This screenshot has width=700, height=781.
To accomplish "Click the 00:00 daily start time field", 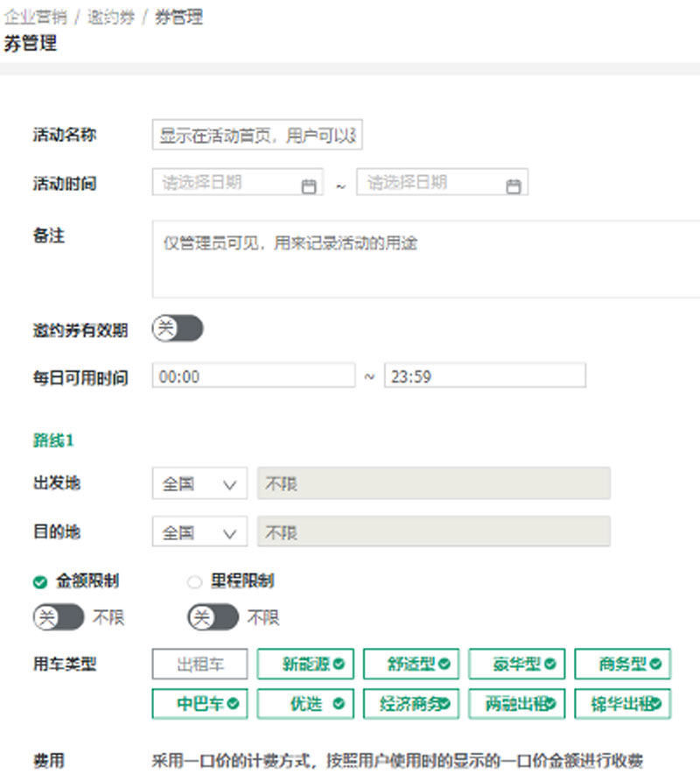I will tap(254, 376).
